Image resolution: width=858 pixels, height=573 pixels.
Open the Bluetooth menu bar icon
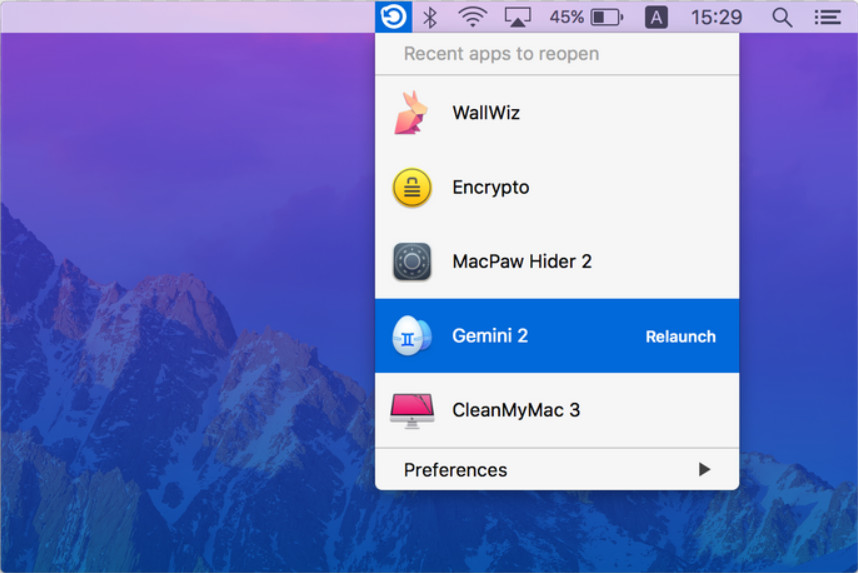[430, 18]
